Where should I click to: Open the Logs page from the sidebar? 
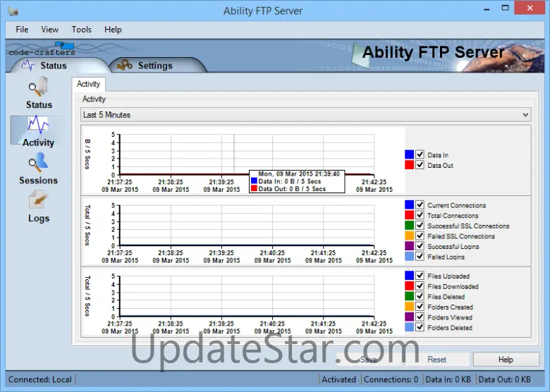coord(38,207)
